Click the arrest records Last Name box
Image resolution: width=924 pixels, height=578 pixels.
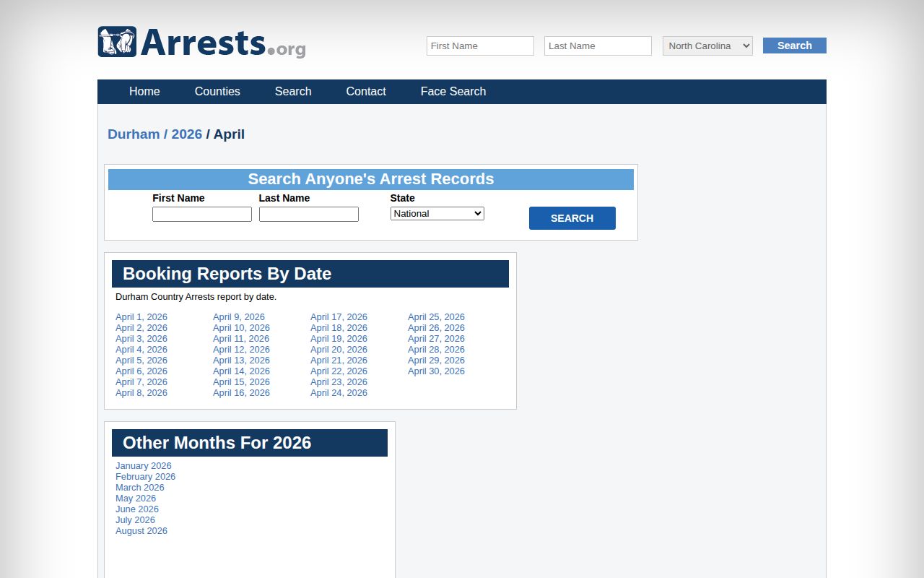point(309,214)
